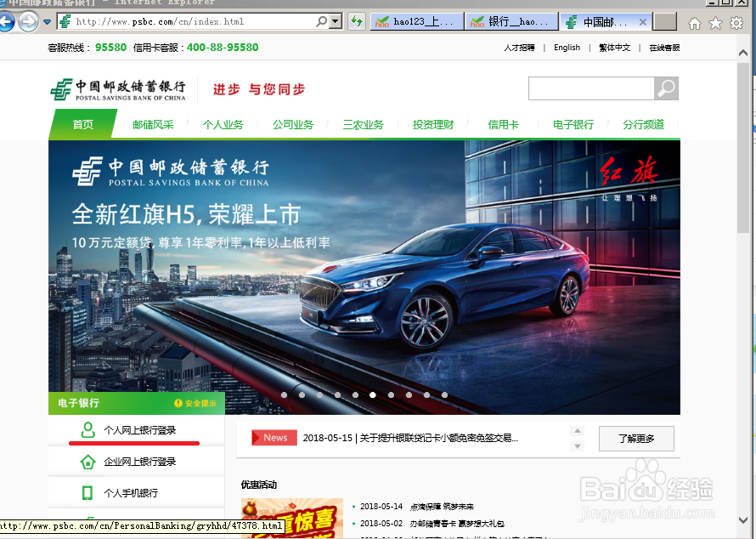Open 2018-05-02 办邮储青春卡 article
Viewport: 756px width, 539px height.
(432, 523)
